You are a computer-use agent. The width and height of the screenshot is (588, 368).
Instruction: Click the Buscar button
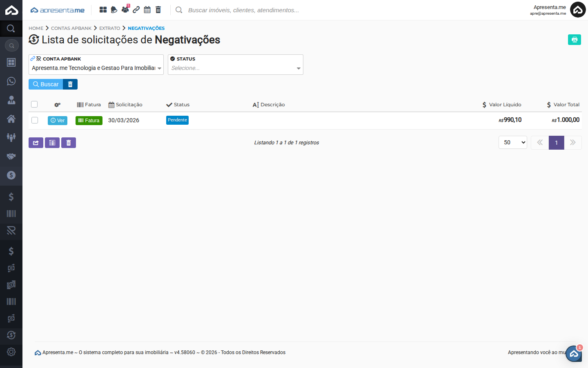tap(46, 84)
